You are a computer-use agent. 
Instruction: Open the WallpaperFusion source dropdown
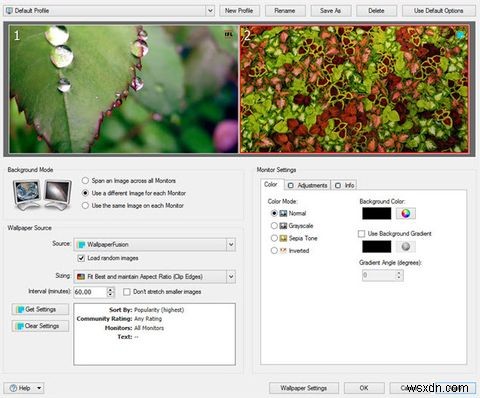[x=231, y=245]
